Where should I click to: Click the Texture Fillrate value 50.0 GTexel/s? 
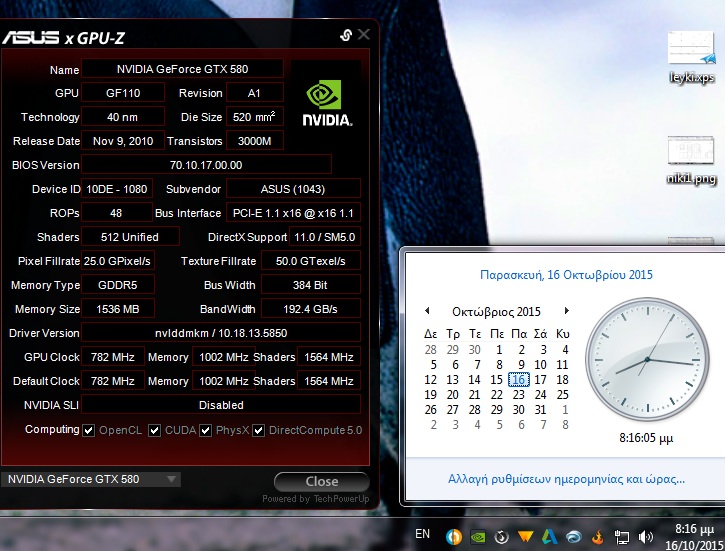tap(310, 261)
